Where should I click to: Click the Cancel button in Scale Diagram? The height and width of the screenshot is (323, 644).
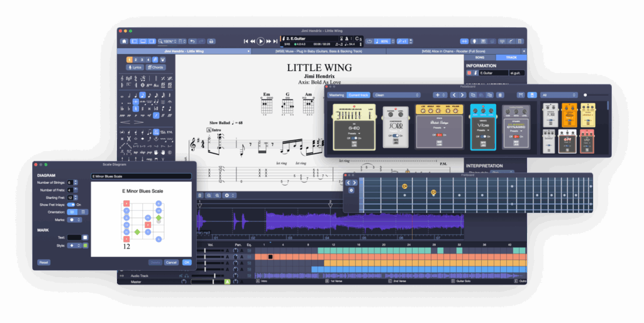click(x=171, y=262)
